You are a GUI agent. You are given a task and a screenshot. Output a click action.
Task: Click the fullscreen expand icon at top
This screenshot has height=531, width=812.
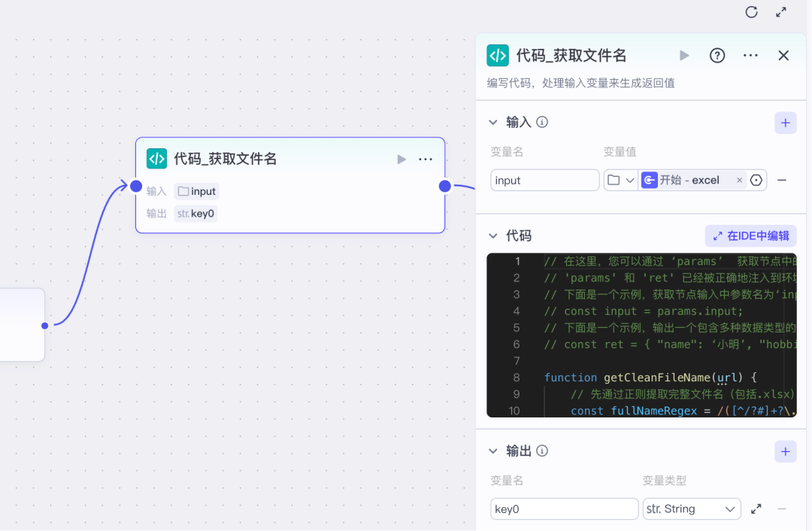(781, 12)
